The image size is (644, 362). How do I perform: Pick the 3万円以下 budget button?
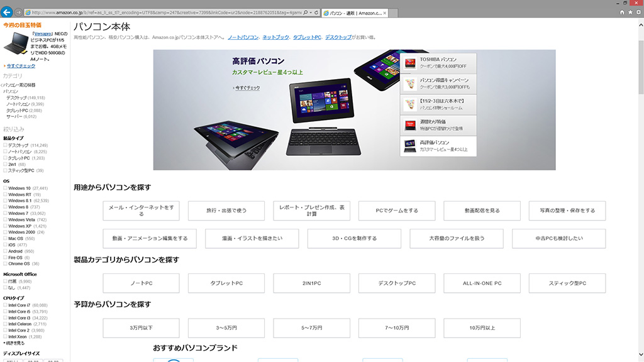(142, 328)
